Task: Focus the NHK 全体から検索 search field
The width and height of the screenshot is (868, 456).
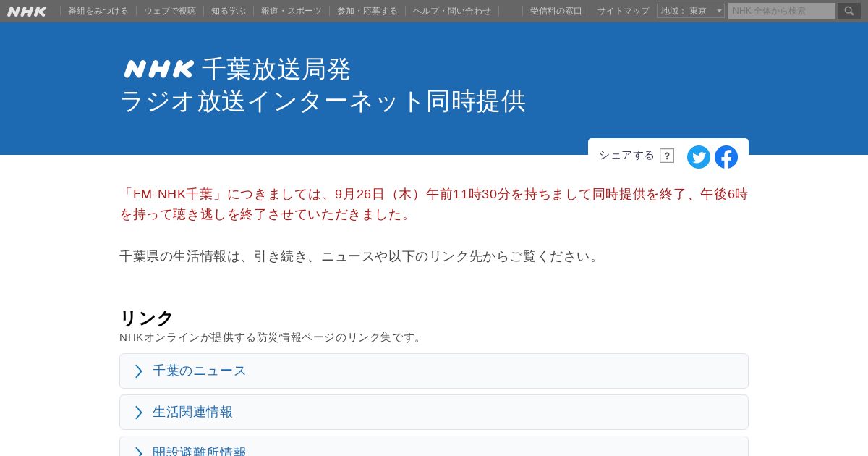Action: 782,11
